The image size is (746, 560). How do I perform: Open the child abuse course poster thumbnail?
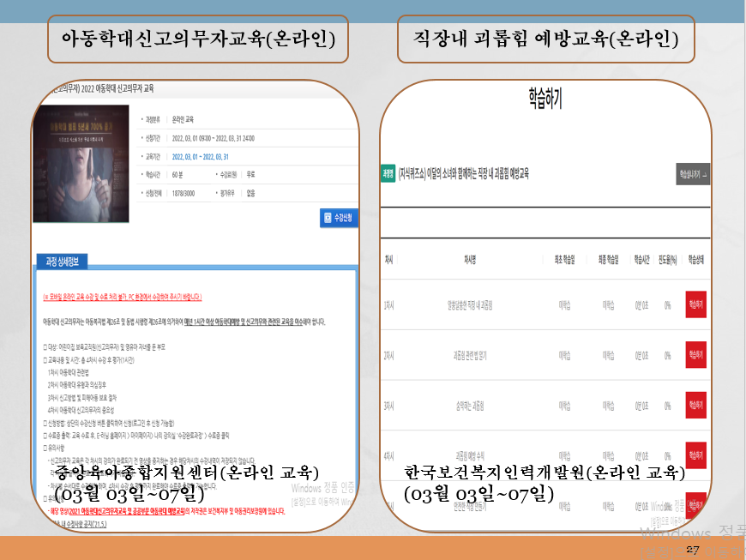coord(81,163)
